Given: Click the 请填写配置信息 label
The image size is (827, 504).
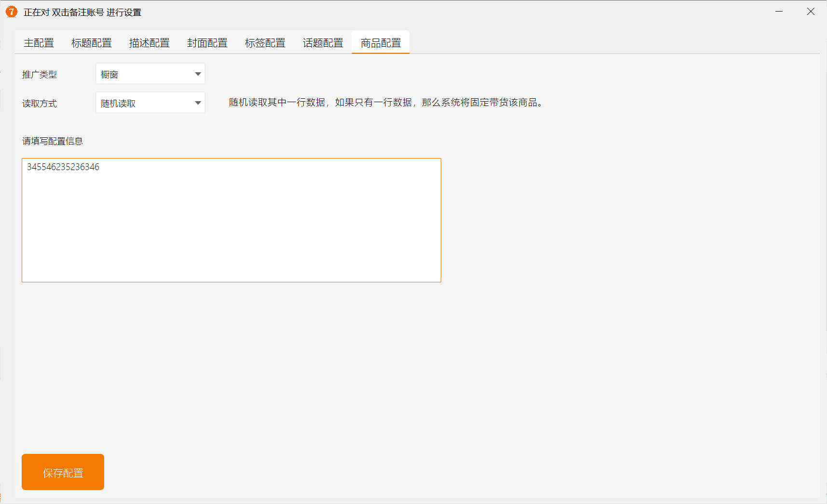Looking at the screenshot, I should coord(53,141).
